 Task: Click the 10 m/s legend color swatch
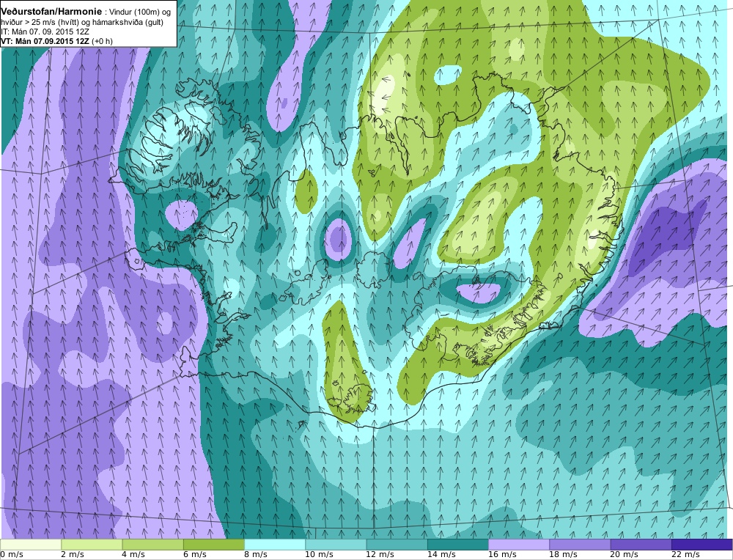[336, 545]
